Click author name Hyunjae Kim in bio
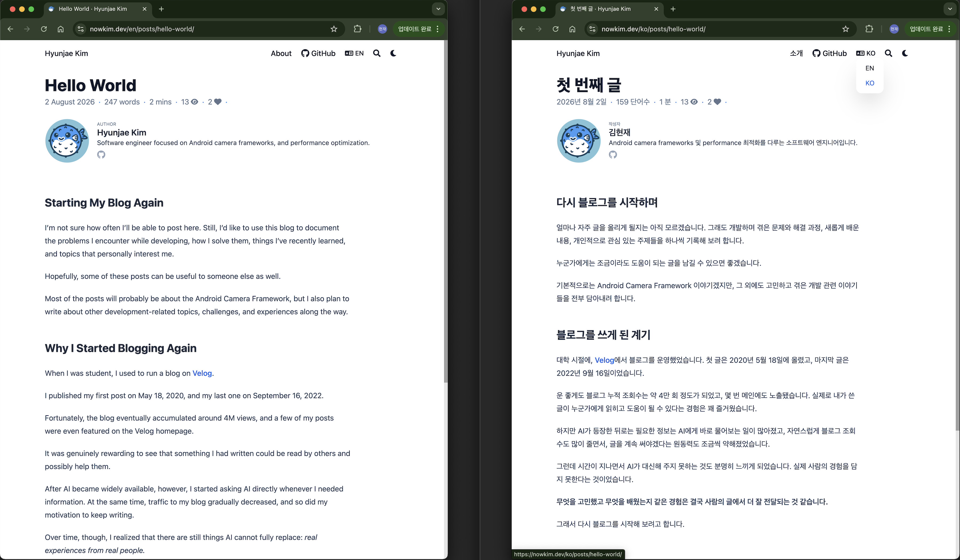 (122, 132)
